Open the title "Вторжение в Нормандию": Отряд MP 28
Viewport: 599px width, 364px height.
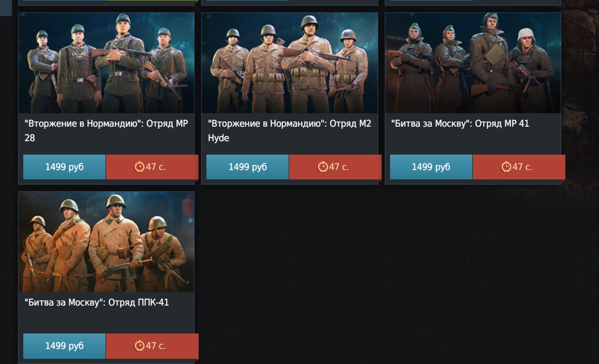[106, 131]
